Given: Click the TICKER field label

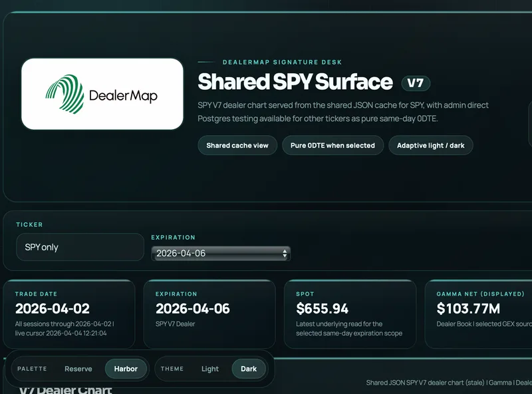Looking at the screenshot, I should click(x=29, y=224).
